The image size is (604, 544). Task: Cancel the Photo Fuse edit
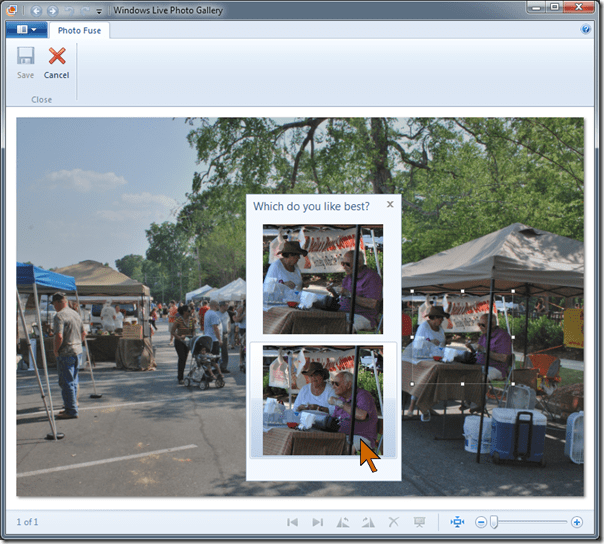point(56,63)
